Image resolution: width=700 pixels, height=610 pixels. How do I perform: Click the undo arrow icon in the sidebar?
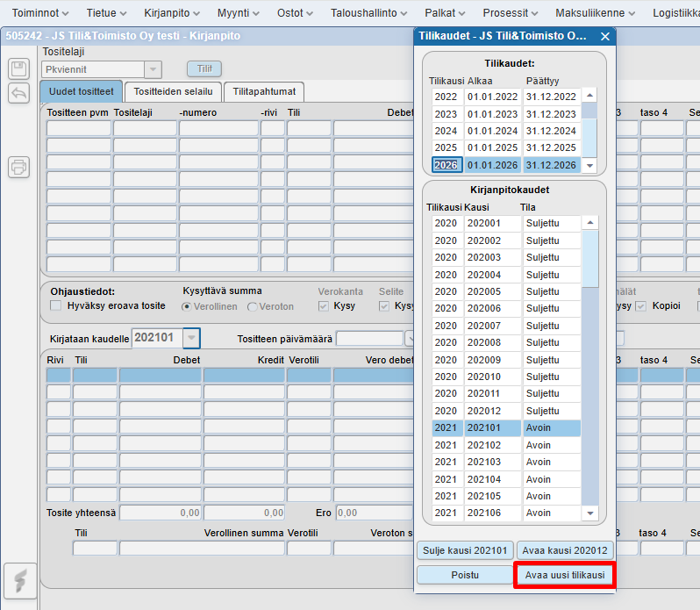18,93
